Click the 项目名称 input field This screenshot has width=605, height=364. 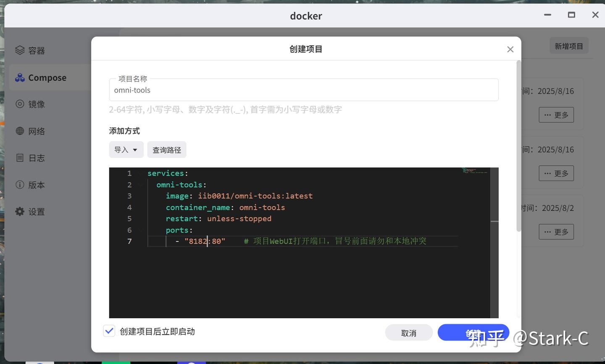(x=304, y=90)
